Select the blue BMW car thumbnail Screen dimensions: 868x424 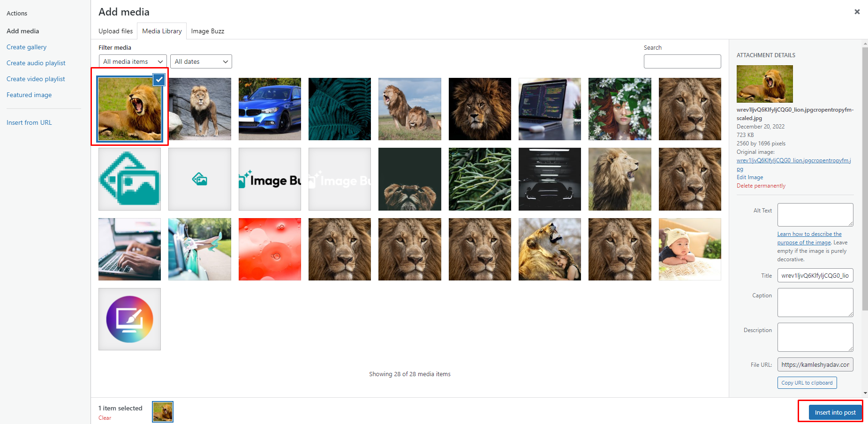click(x=270, y=109)
